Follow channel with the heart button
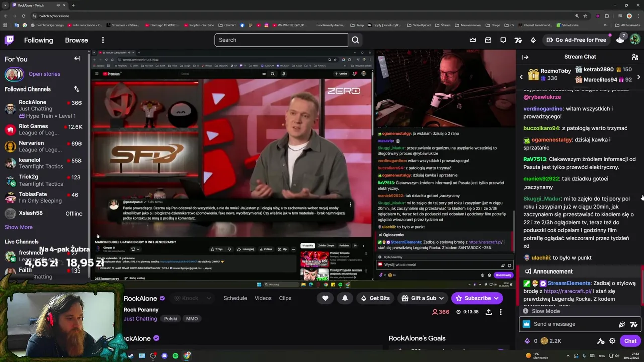 (x=325, y=298)
